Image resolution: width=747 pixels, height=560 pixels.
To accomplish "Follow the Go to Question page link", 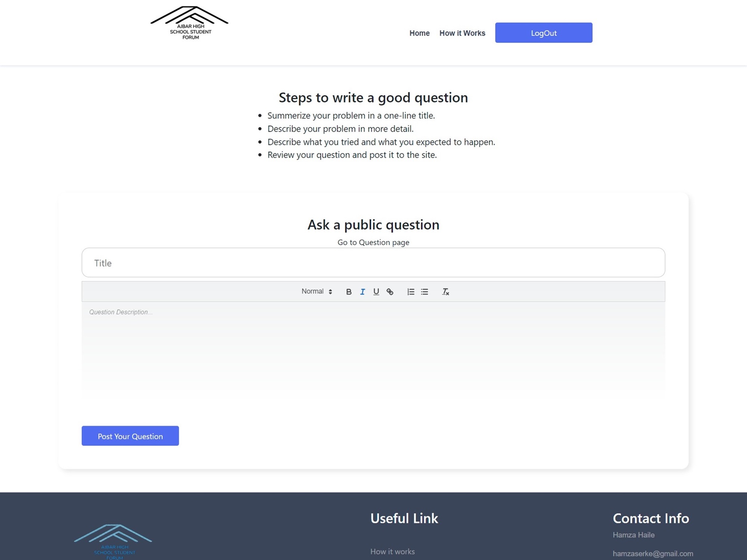I will pos(373,242).
